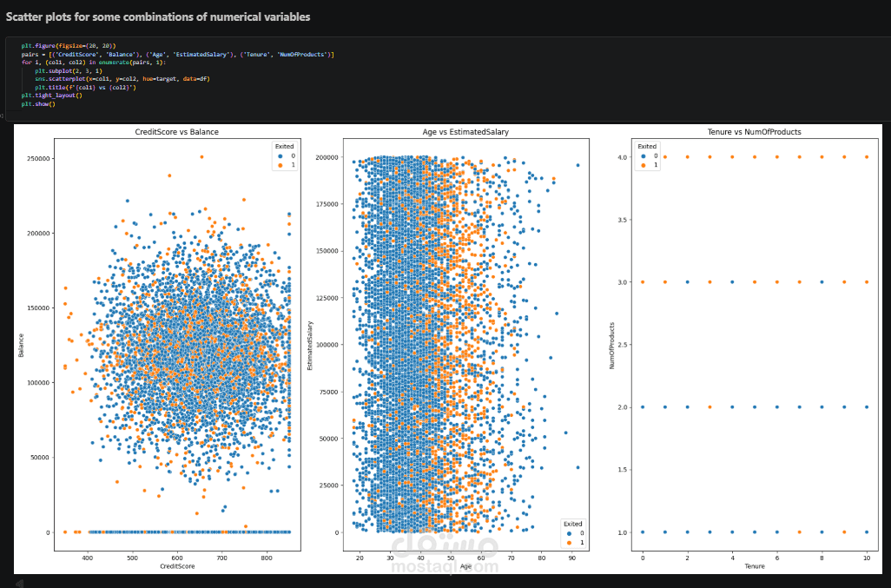The width and height of the screenshot is (891, 588).
Task: Click the Exited legend in Tenure vs NumOfProducts plot
Action: coord(647,155)
